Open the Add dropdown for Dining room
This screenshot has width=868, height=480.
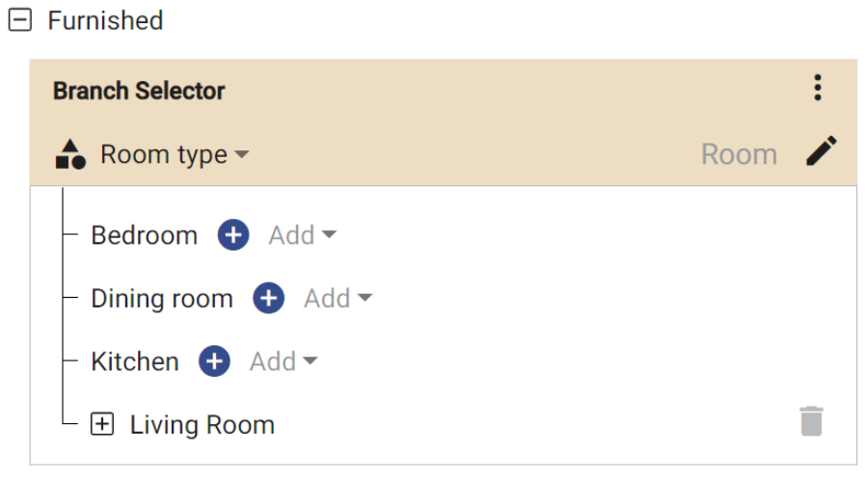(338, 299)
